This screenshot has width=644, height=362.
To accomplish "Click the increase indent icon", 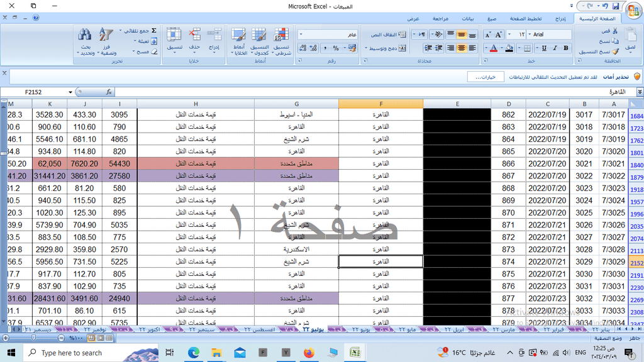I will click(428, 48).
